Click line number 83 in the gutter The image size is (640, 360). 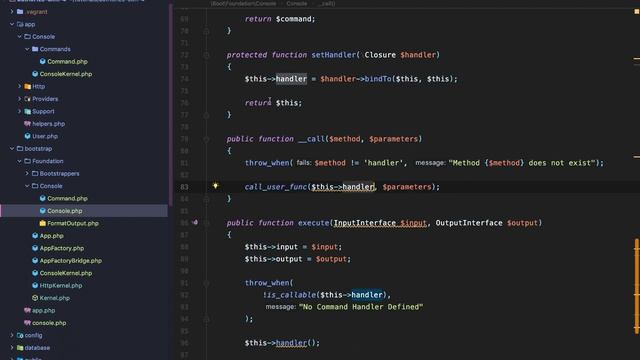coord(184,187)
